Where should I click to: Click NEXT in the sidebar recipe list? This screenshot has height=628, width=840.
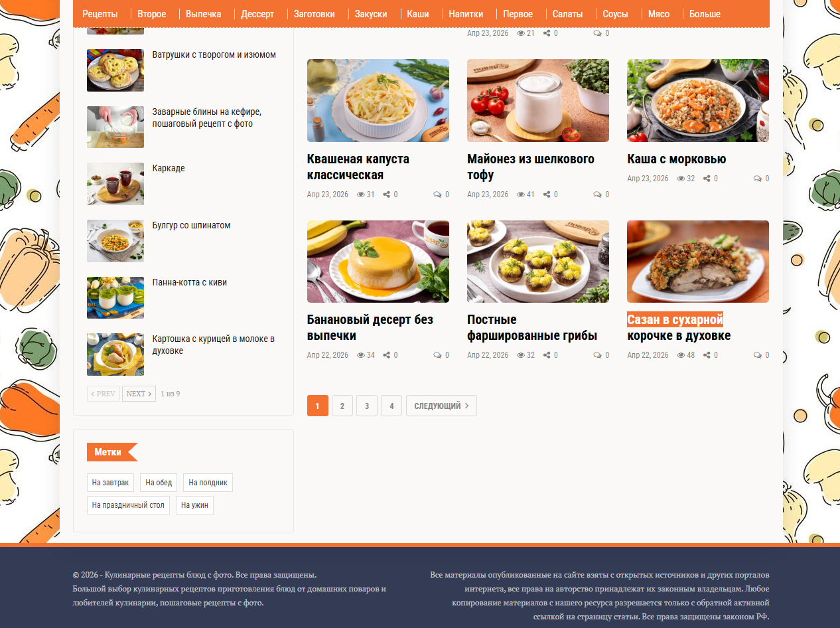(139, 394)
